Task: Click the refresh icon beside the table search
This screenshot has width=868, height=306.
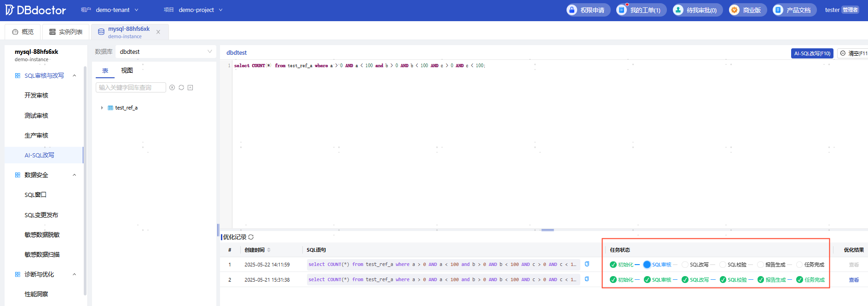Action: [181, 87]
